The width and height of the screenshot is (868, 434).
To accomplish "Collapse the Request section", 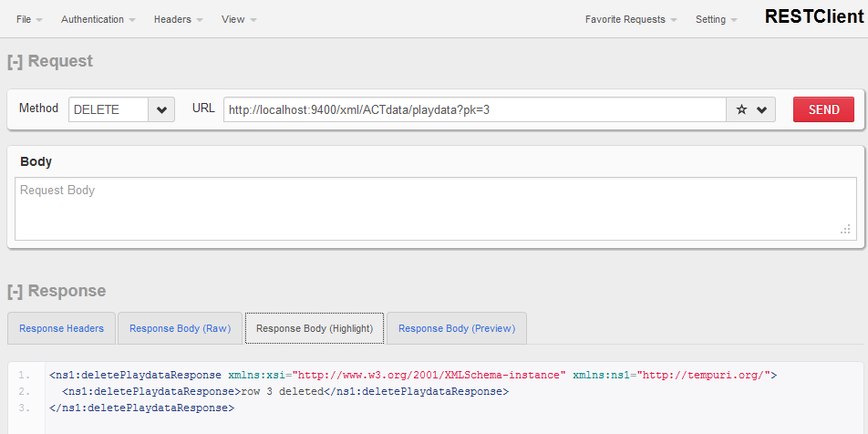I will click(15, 61).
